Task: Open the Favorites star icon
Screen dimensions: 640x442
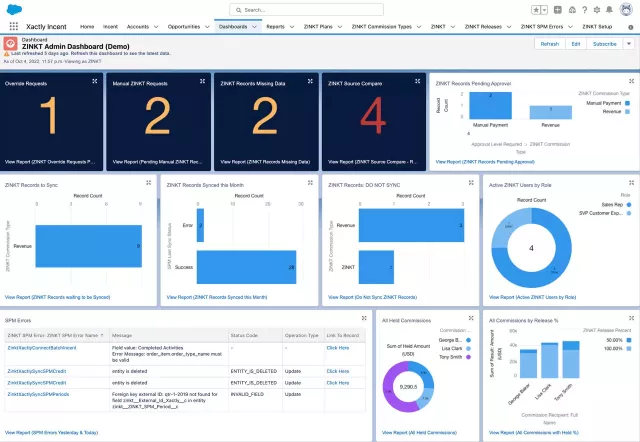Action: [x=536, y=10]
